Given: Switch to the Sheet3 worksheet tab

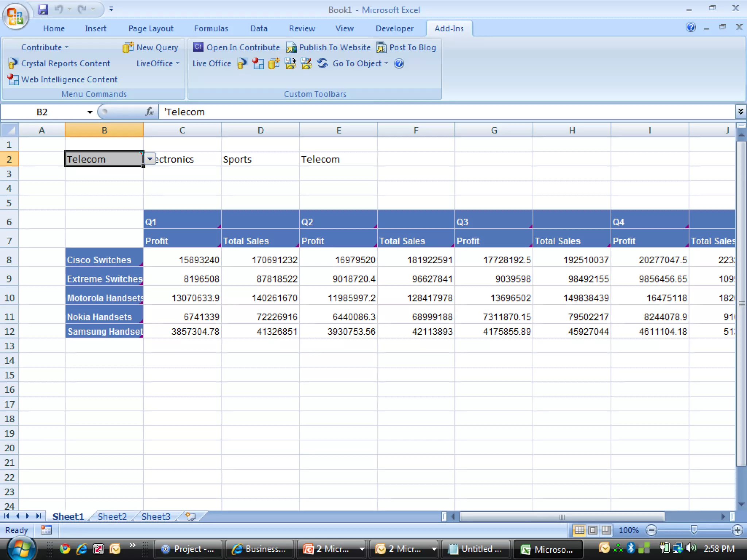Looking at the screenshot, I should point(156,517).
